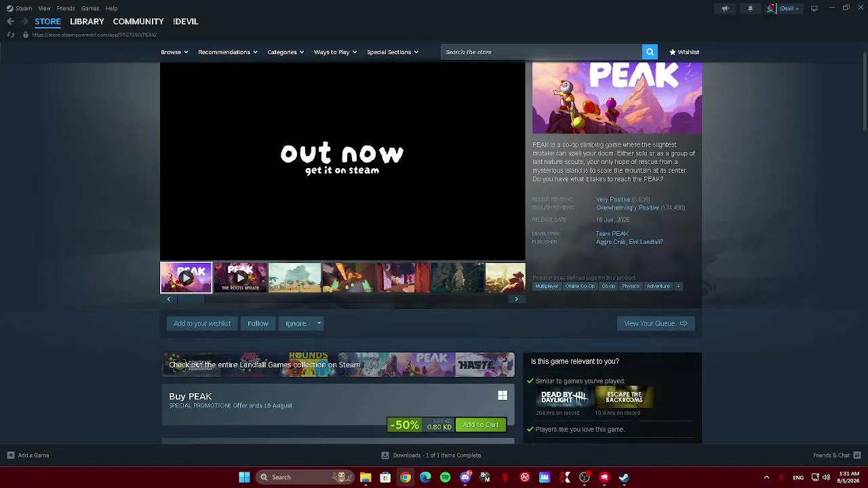This screenshot has width=868, height=488.
Task: Click the store search input field
Action: 541,52
